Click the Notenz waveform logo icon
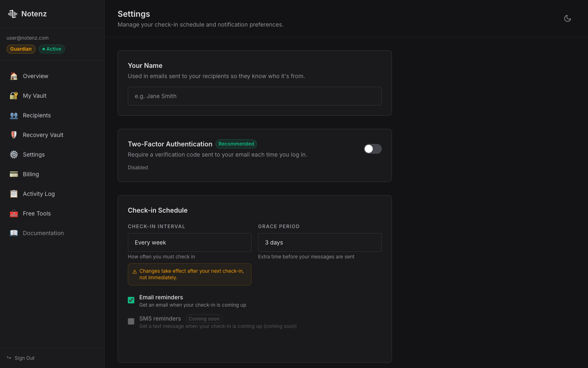588x368 pixels. 13,14
